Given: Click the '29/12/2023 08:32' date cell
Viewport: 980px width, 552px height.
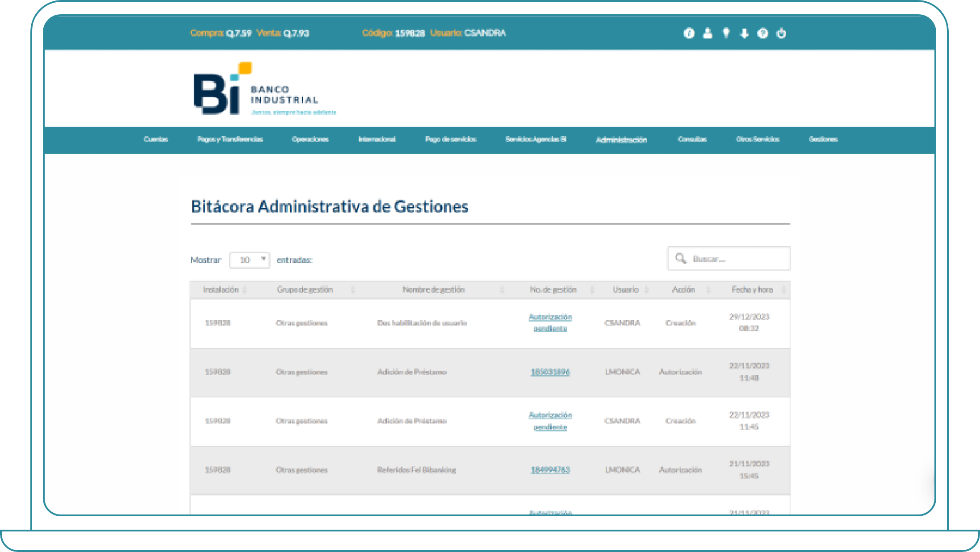Looking at the screenshot, I should click(x=749, y=322).
